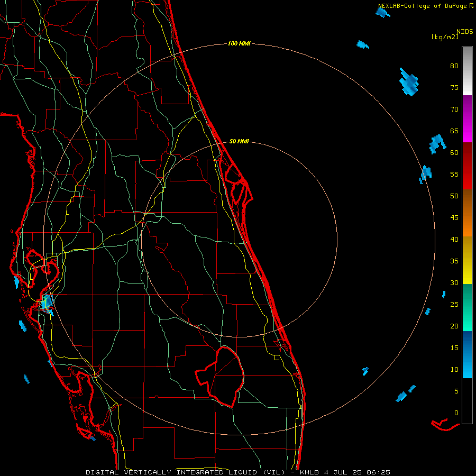Click the 75 value on the VIL scale
The height and width of the screenshot is (476, 476).
click(x=454, y=88)
